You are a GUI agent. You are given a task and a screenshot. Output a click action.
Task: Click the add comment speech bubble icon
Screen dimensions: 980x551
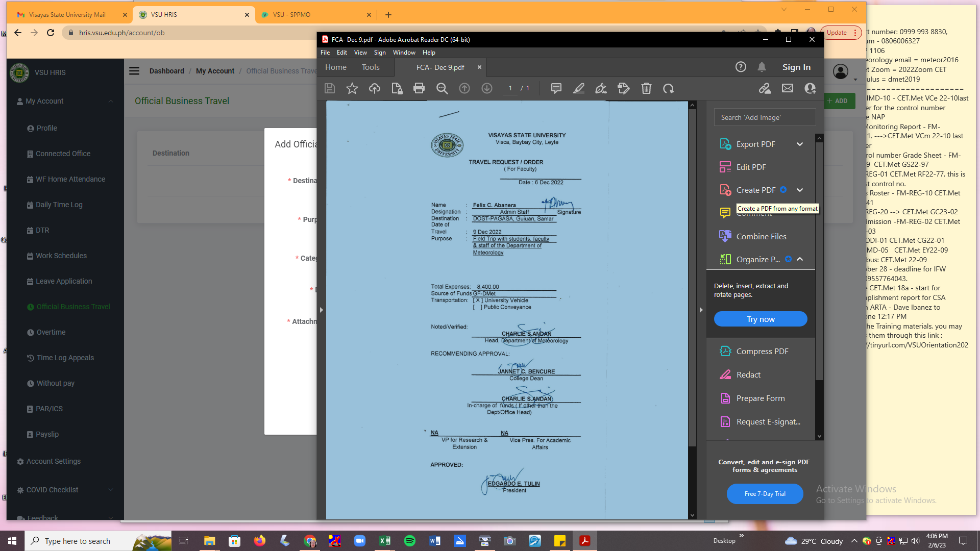point(556,88)
